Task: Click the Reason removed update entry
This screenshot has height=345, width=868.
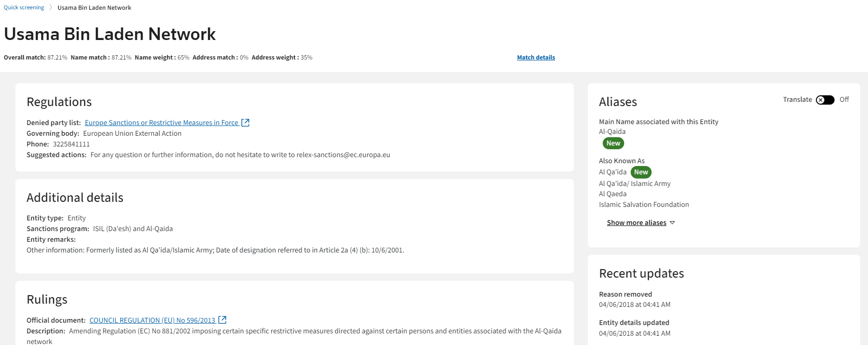Action: coord(625,294)
